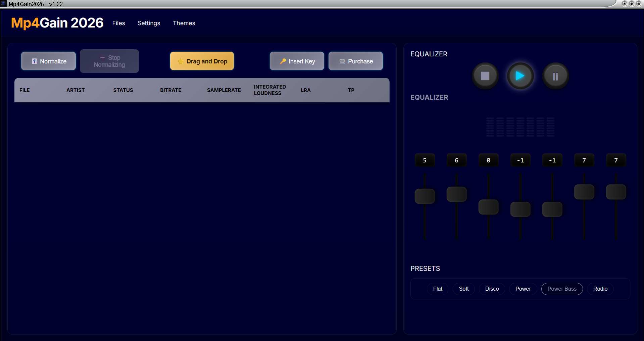Click the Drag and Drop button
The width and height of the screenshot is (644, 341).
pos(202,61)
